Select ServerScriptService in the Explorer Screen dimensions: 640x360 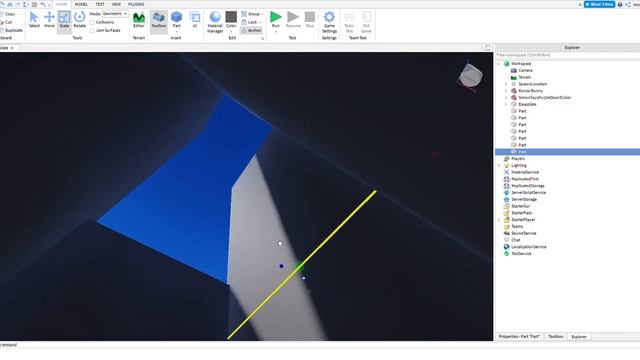(x=528, y=193)
